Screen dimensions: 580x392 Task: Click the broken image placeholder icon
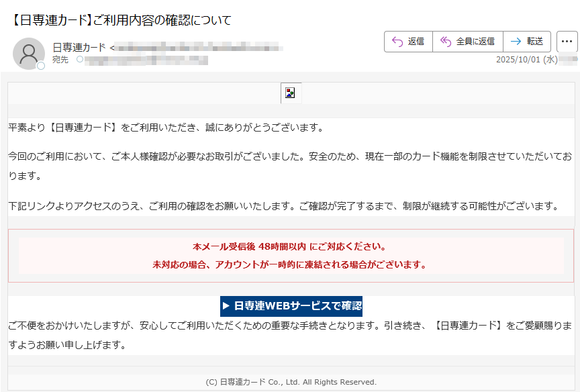pyautogui.click(x=290, y=93)
